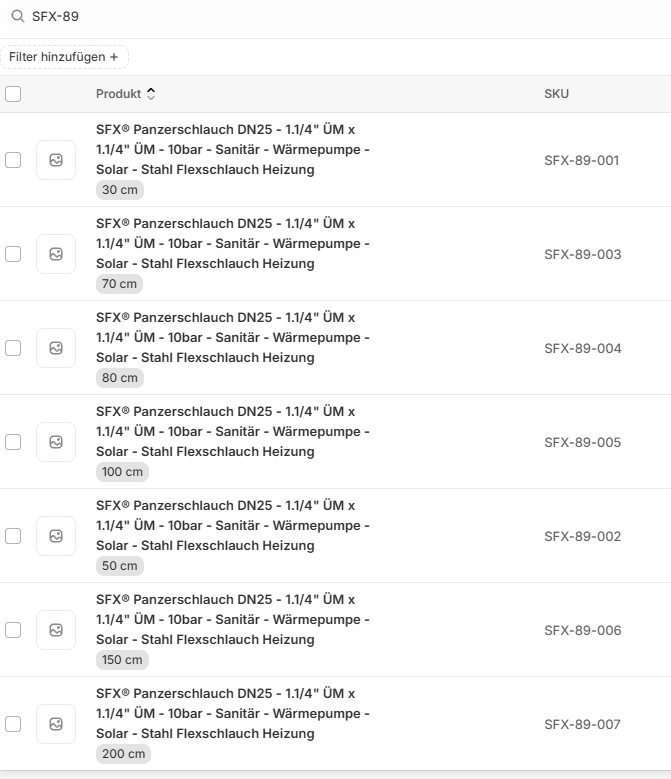The height and width of the screenshot is (779, 671).
Task: Click image placeholder icon for SFX-89-004
Action: [x=56, y=348]
